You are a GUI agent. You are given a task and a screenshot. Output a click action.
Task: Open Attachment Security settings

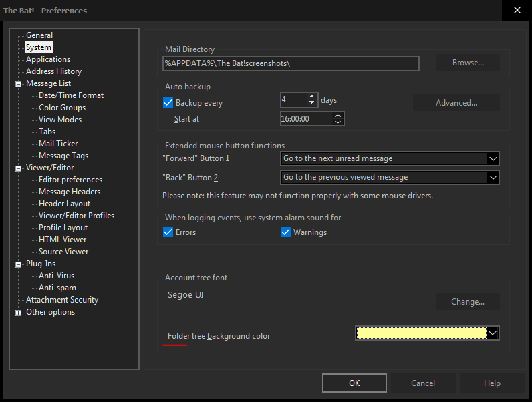click(62, 300)
